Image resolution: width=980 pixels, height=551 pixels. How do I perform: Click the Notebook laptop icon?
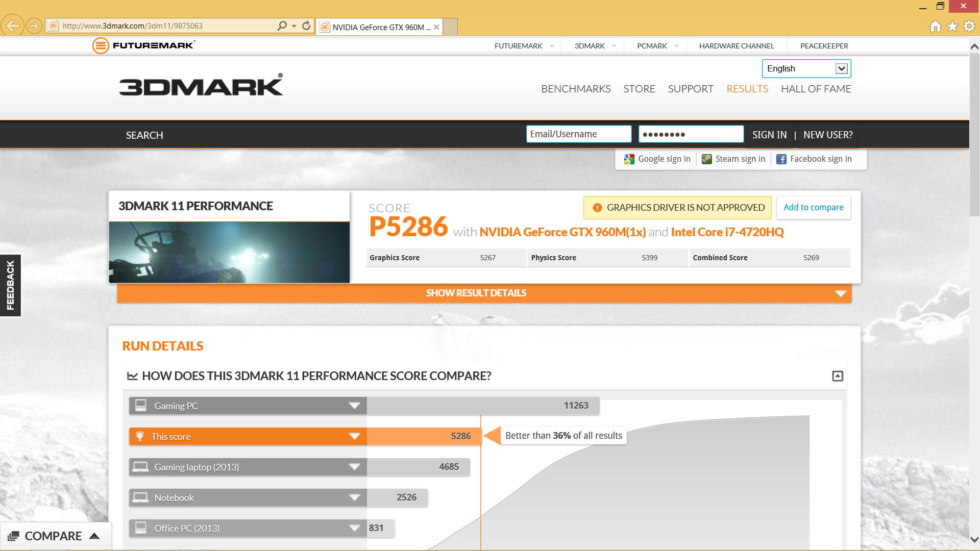140,497
